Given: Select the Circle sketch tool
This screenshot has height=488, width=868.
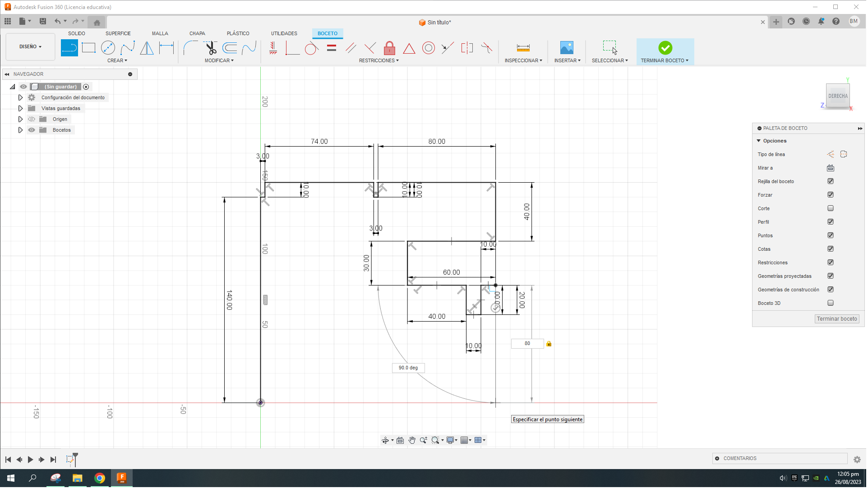Looking at the screenshot, I should [108, 48].
